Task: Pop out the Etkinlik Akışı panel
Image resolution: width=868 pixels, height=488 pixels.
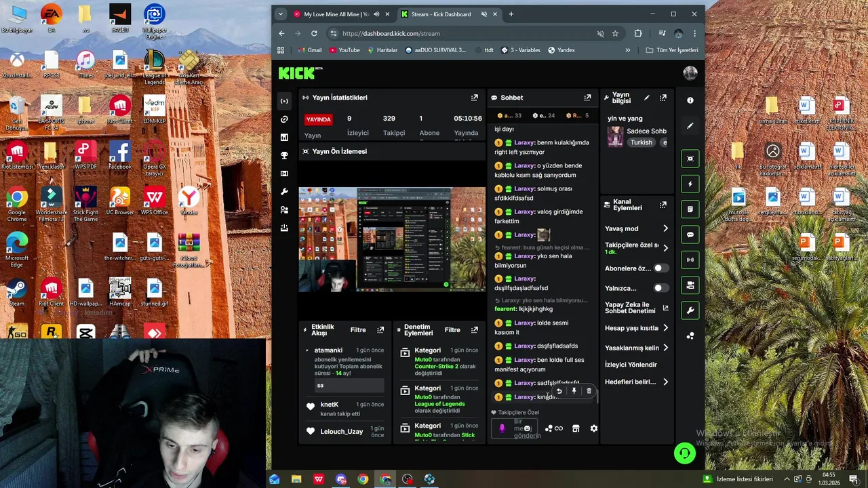Action: 380,330
